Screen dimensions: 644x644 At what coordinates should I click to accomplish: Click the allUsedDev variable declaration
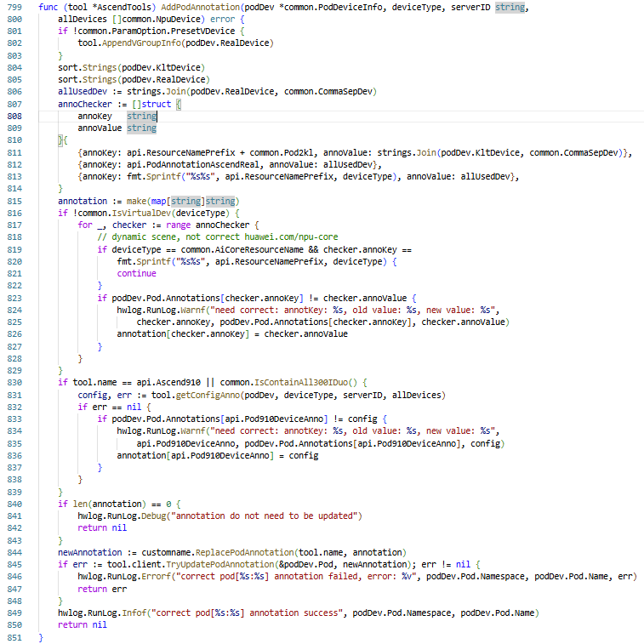83,92
